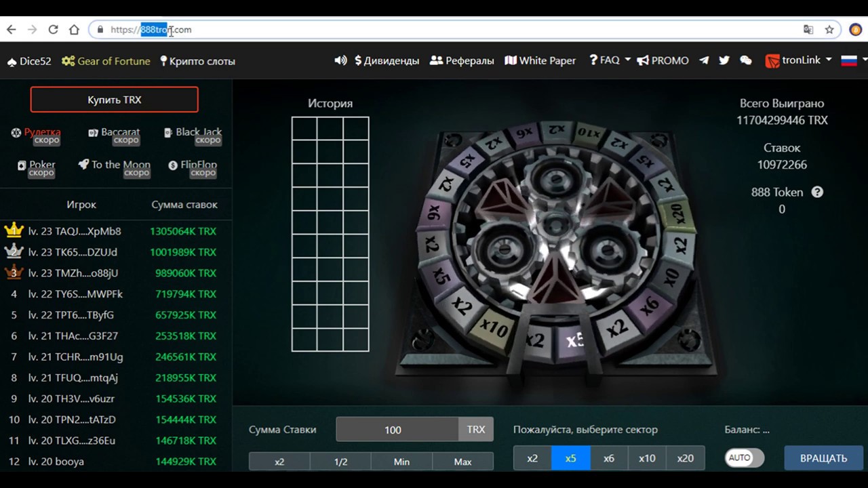The width and height of the screenshot is (868, 488).
Task: Click the Купить TRX button
Action: click(114, 100)
